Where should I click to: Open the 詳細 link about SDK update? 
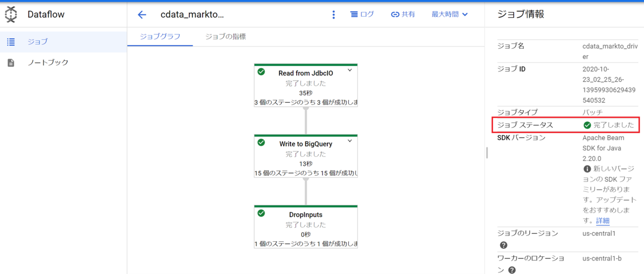(x=603, y=221)
